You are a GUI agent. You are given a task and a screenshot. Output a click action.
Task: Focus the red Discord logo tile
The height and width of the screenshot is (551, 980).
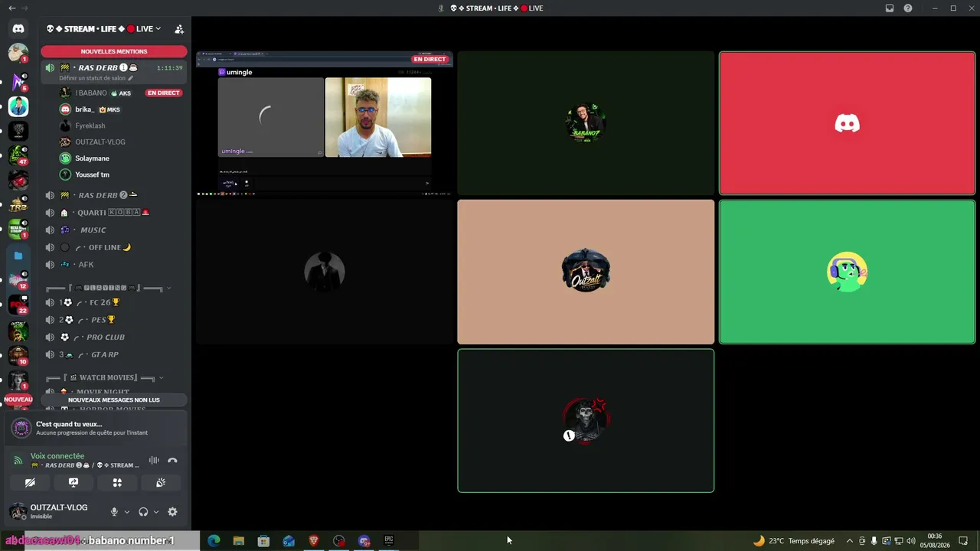[x=847, y=123]
